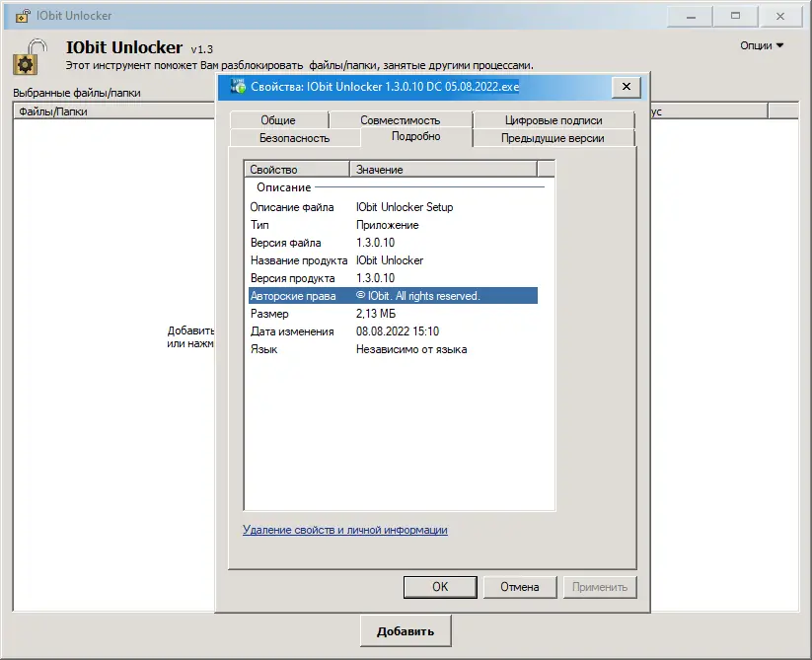Minimize the IObit Unlocker window

click(691, 17)
